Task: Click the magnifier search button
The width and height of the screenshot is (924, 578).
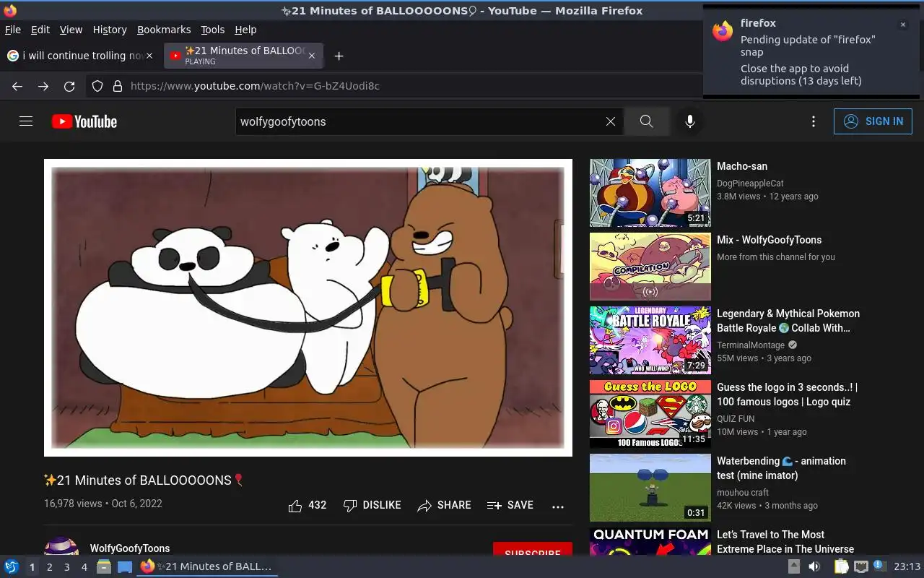Action: [646, 121]
